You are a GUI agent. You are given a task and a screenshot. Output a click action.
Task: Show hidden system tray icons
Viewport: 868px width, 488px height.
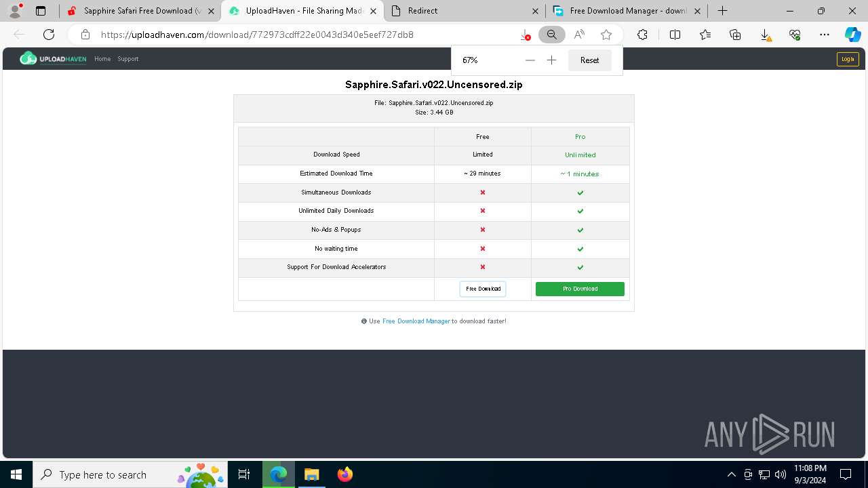pos(731,474)
